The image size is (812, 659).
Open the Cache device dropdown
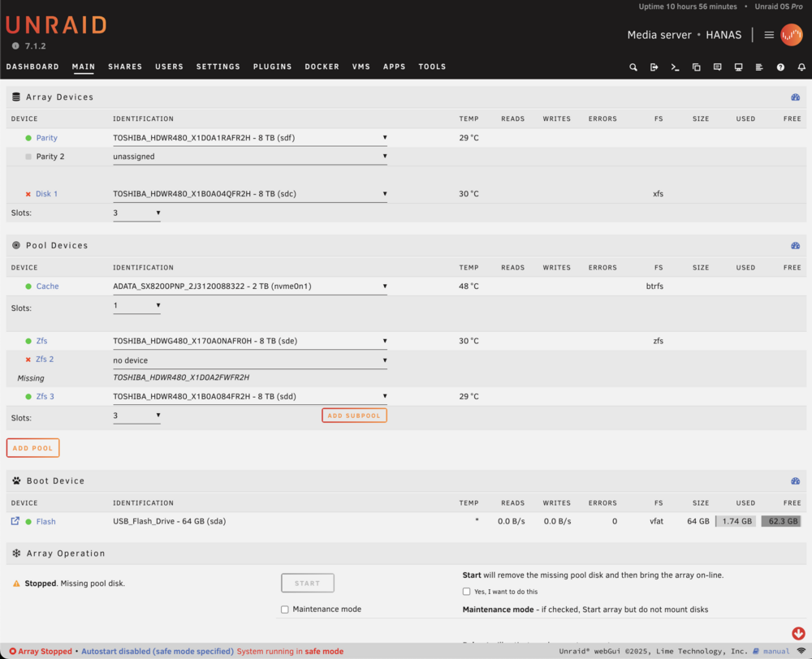tap(249, 286)
